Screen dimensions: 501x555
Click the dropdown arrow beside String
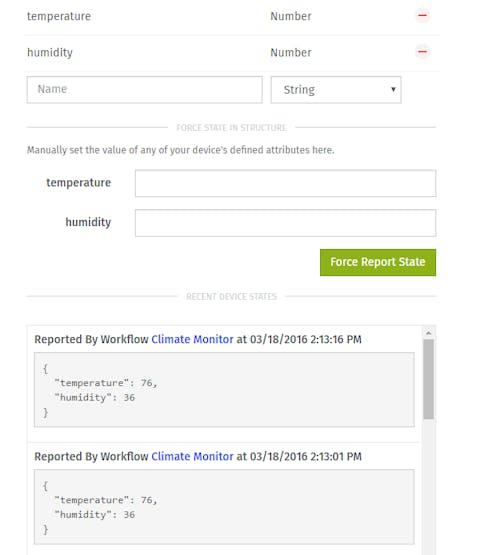pyautogui.click(x=393, y=90)
